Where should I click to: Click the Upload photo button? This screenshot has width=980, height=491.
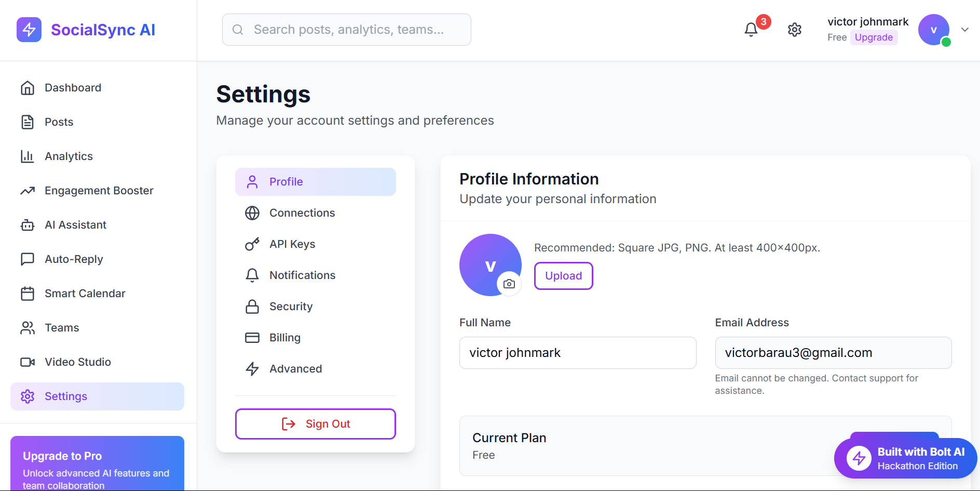[563, 276]
